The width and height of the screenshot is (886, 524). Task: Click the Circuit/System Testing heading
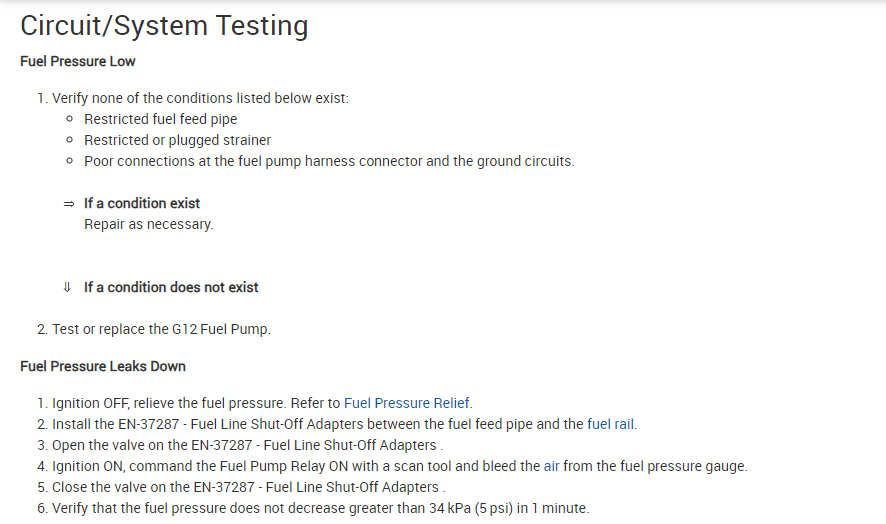click(164, 26)
